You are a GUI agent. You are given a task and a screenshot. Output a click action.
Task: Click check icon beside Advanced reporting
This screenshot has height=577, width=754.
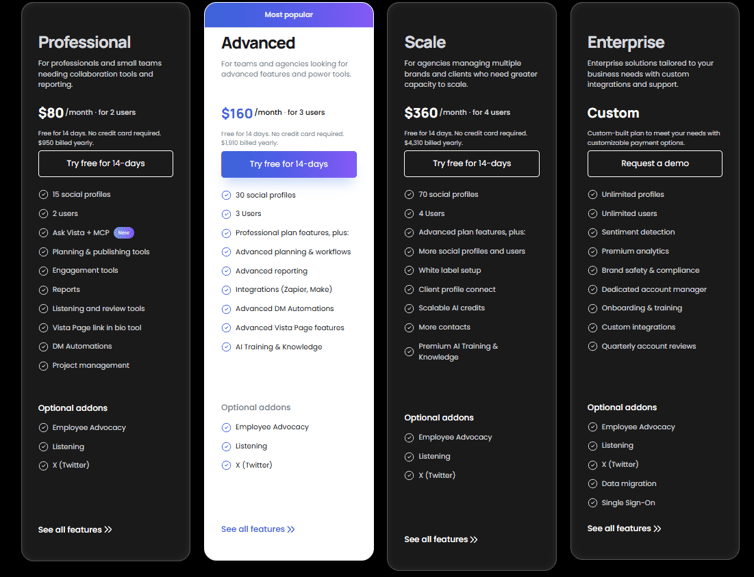pyautogui.click(x=226, y=271)
